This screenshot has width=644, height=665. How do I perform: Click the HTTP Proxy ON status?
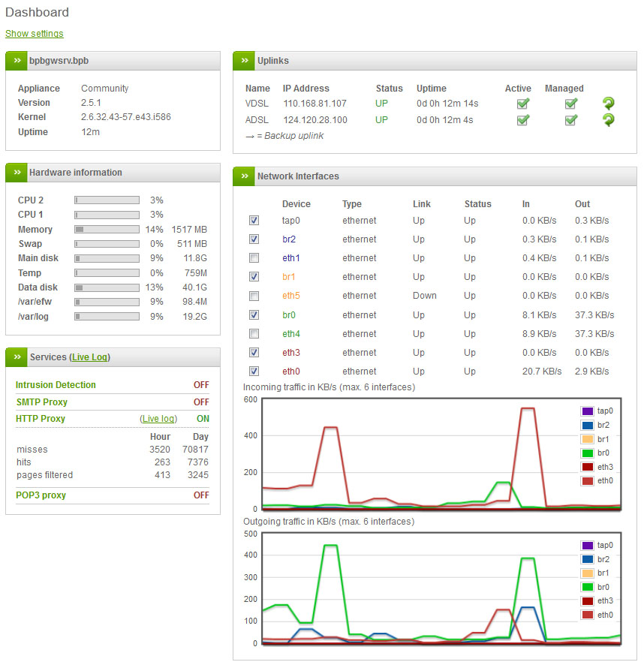pyautogui.click(x=203, y=419)
